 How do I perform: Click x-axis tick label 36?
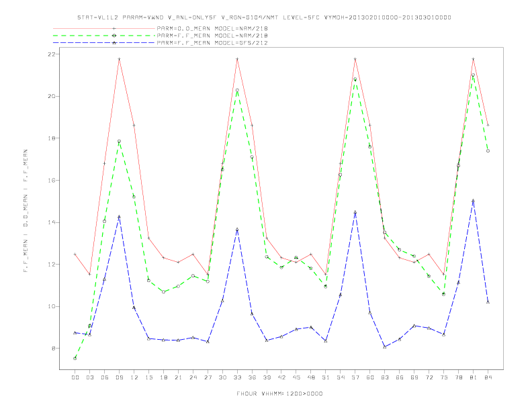tap(252, 377)
